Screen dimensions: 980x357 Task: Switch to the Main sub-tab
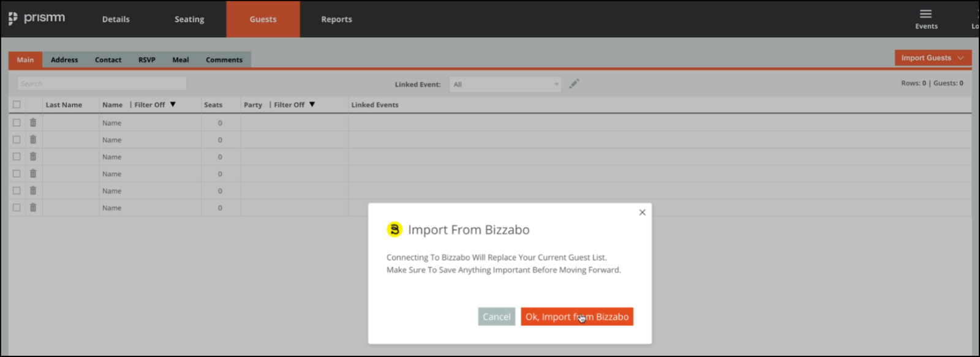[x=25, y=59]
